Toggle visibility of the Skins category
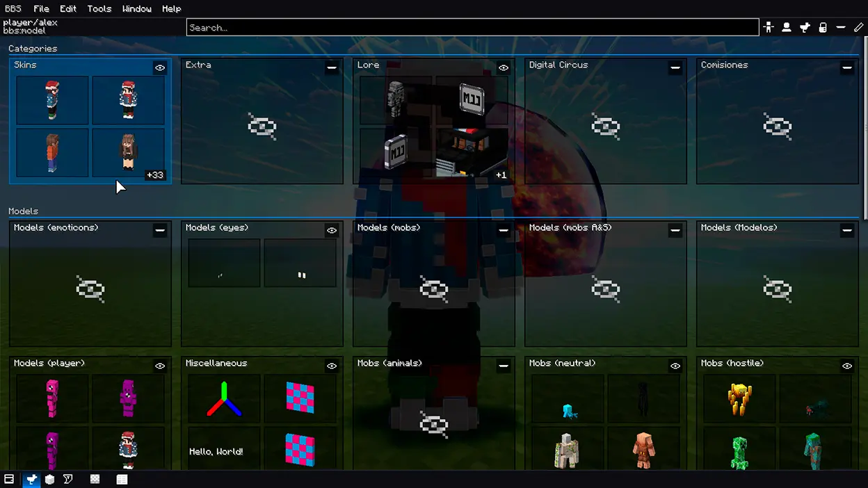This screenshot has width=868, height=488. click(160, 67)
